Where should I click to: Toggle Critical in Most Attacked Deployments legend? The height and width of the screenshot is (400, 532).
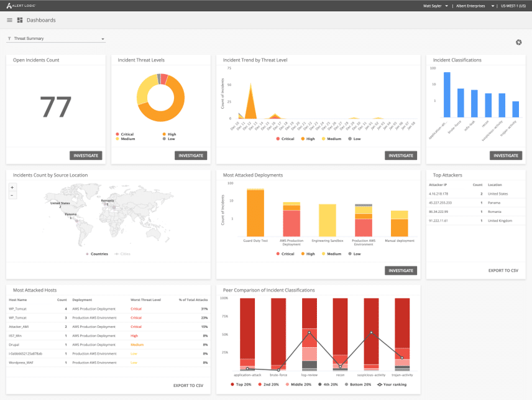click(285, 254)
